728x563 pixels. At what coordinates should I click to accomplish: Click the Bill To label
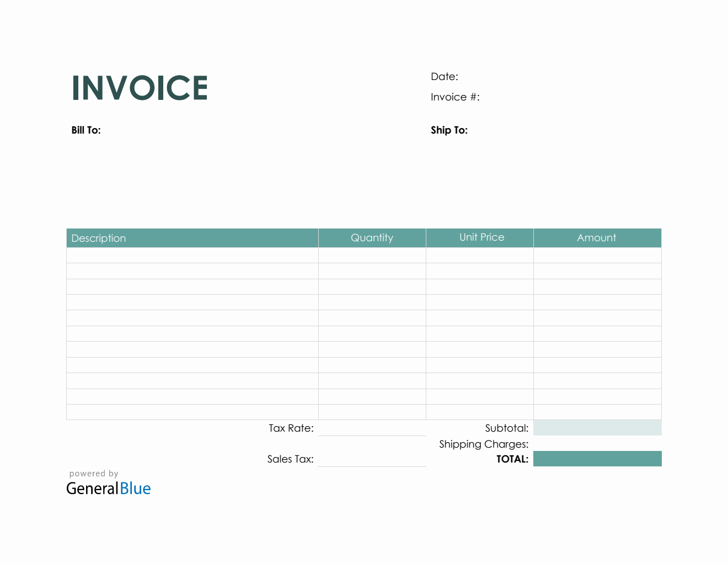86,130
